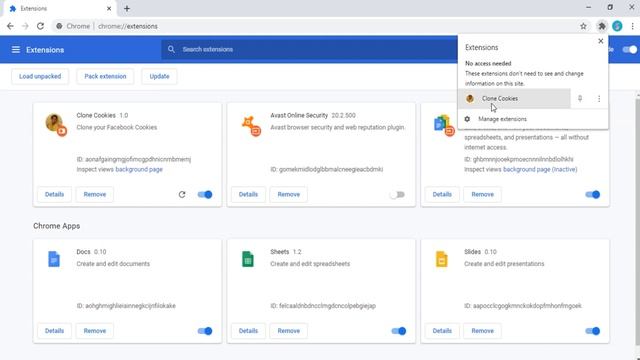
Task: Open Details for Avast Online Security
Action: coord(248,194)
